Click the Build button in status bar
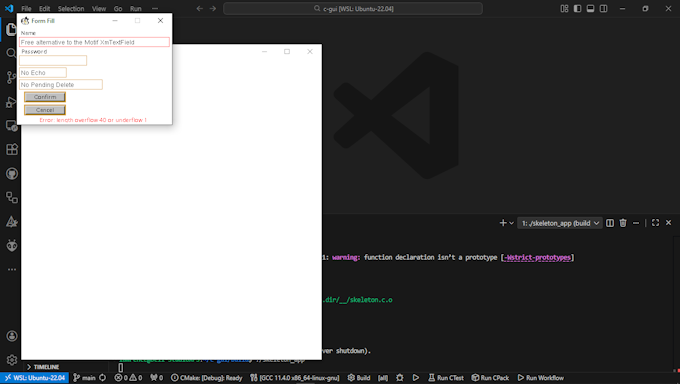This screenshot has width=680, height=384. click(x=359, y=378)
